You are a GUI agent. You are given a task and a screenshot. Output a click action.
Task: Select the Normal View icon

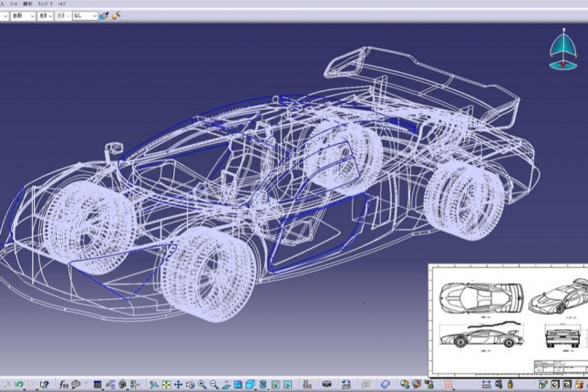(x=225, y=385)
